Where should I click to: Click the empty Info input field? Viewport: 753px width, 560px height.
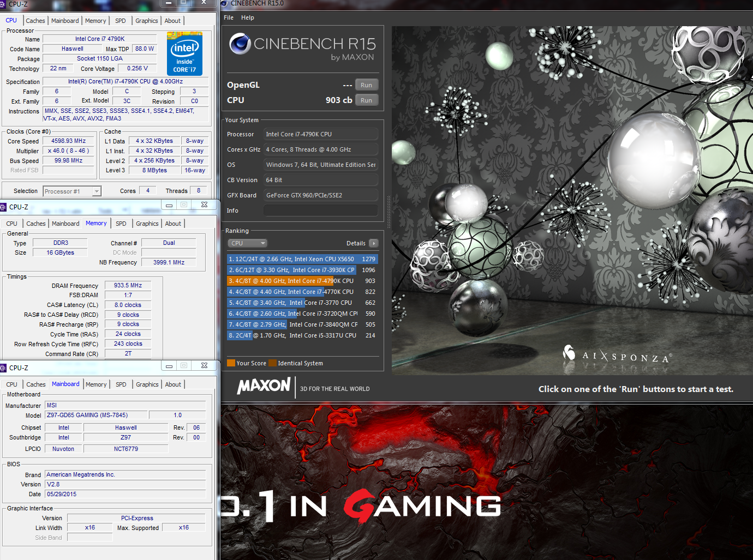pos(321,210)
